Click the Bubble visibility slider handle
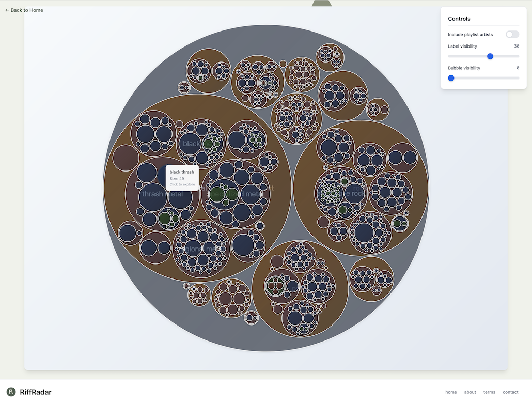This screenshot has height=403, width=532. pyautogui.click(x=451, y=78)
